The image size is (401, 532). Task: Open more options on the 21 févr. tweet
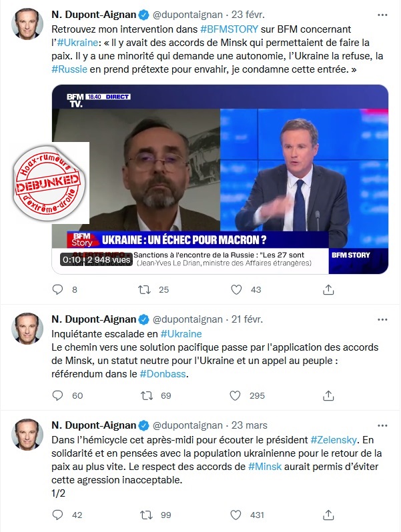[x=382, y=319]
